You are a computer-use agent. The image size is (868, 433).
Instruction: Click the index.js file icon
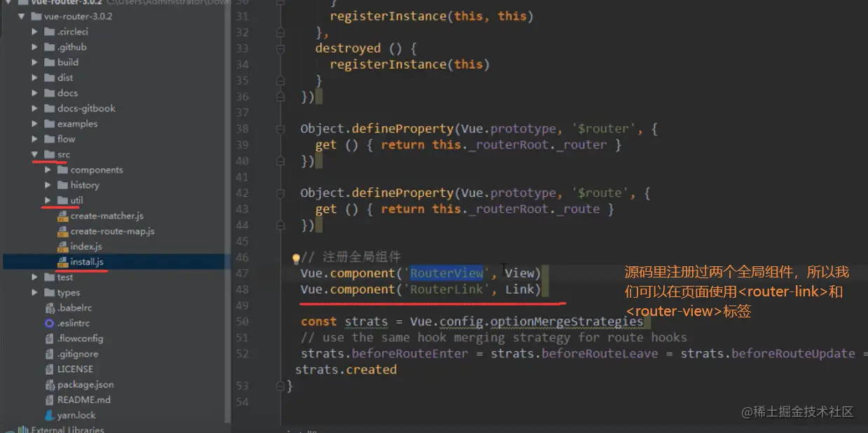coord(62,247)
